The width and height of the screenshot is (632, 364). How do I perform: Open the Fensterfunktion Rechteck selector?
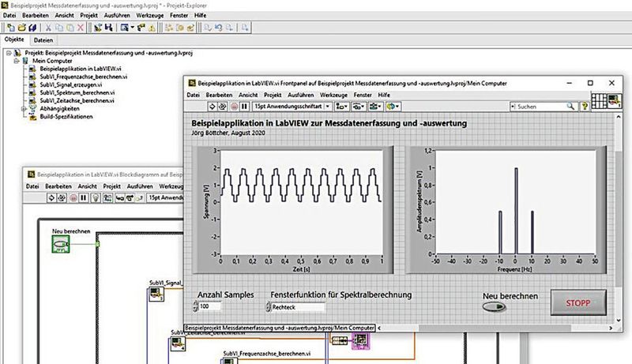pyautogui.click(x=298, y=307)
